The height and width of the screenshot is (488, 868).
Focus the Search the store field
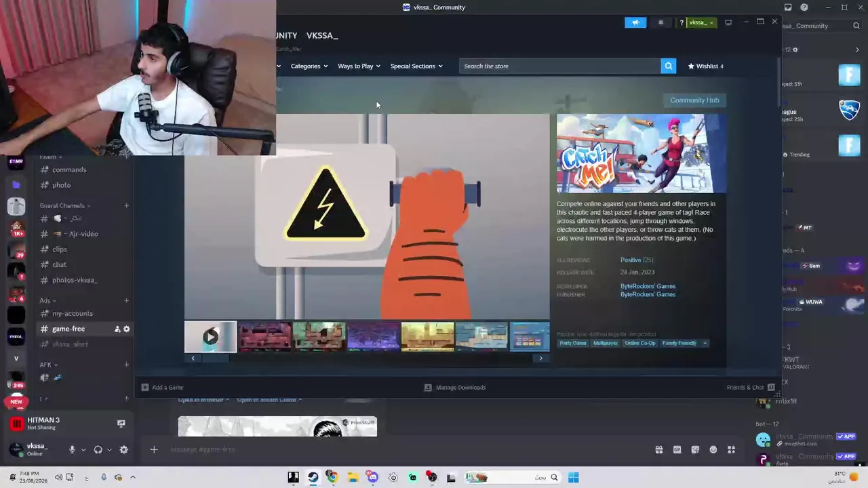560,66
